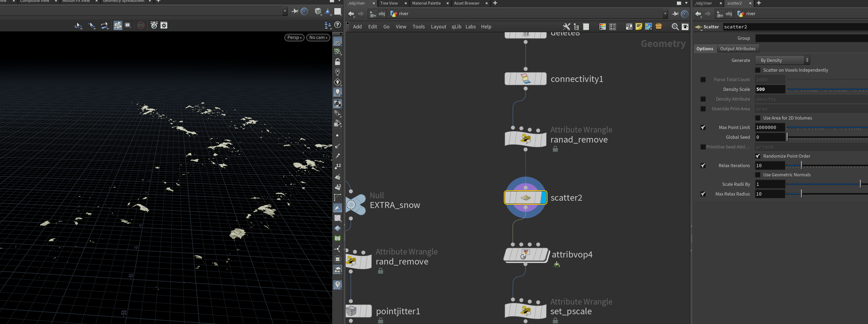The height and width of the screenshot is (324, 868).
Task: Open viewport help question mark
Action: (337, 25)
